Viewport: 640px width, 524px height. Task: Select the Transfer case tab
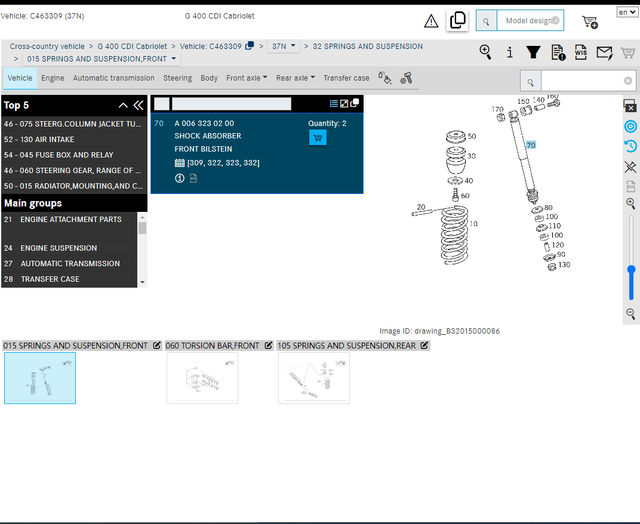pos(346,78)
